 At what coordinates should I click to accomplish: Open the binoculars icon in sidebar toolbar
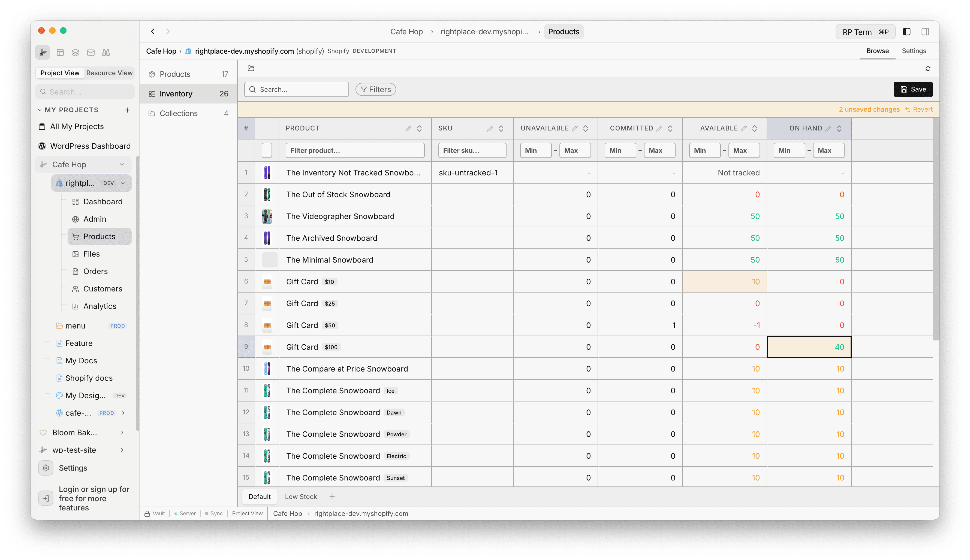pos(106,52)
